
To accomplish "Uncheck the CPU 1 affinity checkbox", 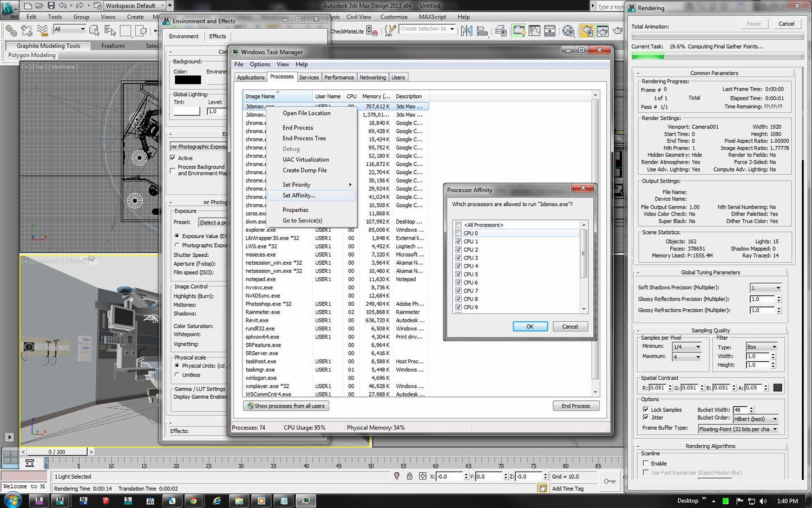I will (x=459, y=242).
